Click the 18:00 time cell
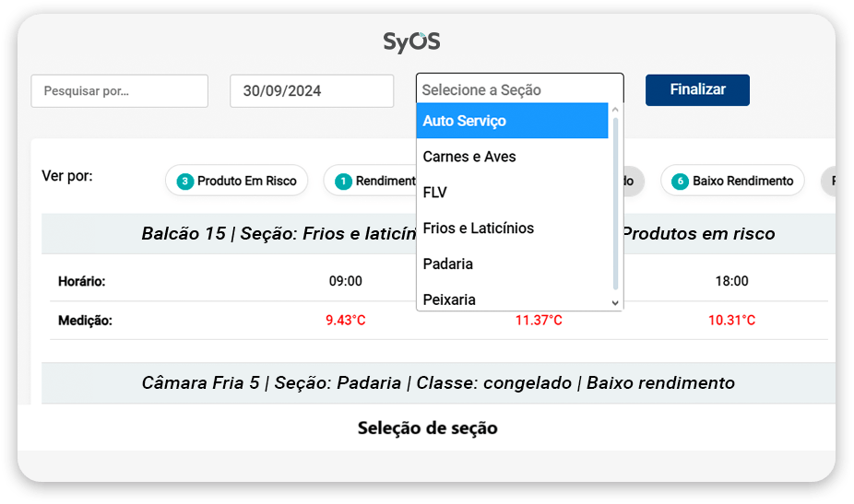Image resolution: width=854 pixels, height=504 pixels. coord(731,281)
